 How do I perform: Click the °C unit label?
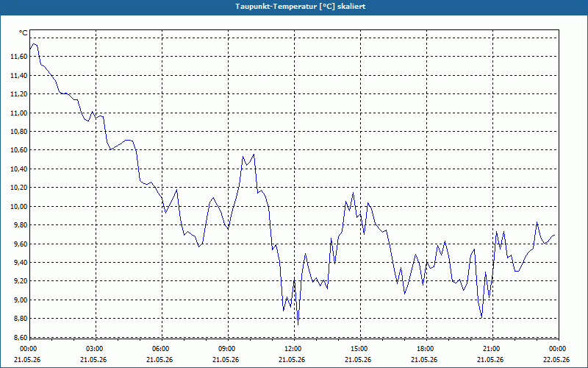(x=24, y=33)
